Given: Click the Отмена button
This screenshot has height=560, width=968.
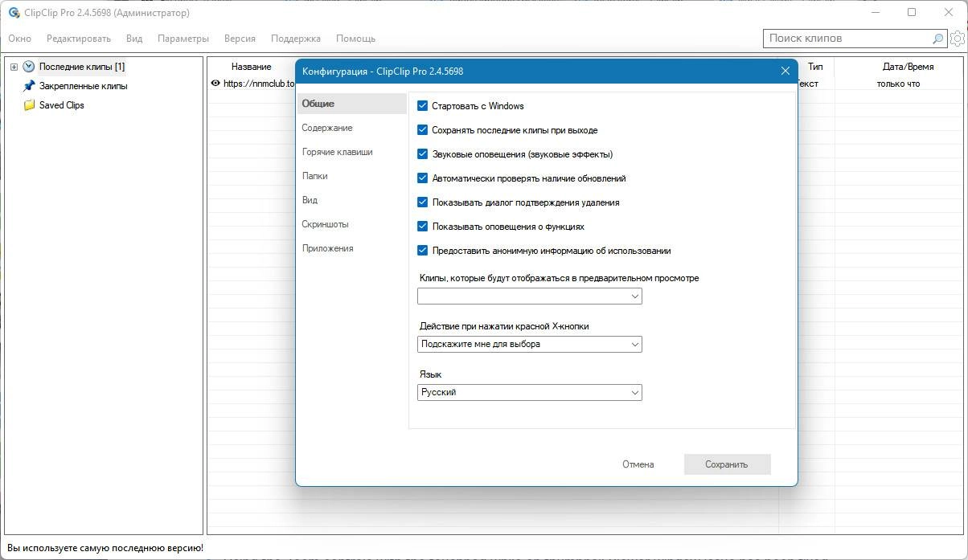Looking at the screenshot, I should [638, 464].
